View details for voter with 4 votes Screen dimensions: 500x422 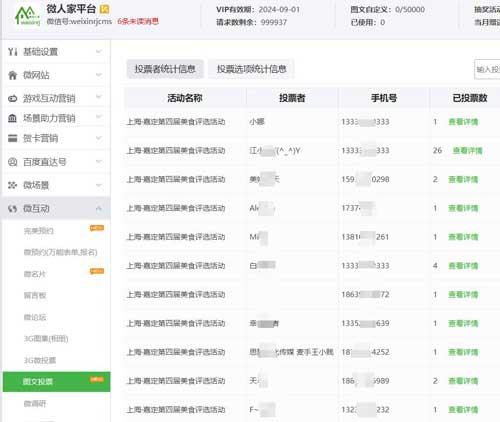(463, 266)
